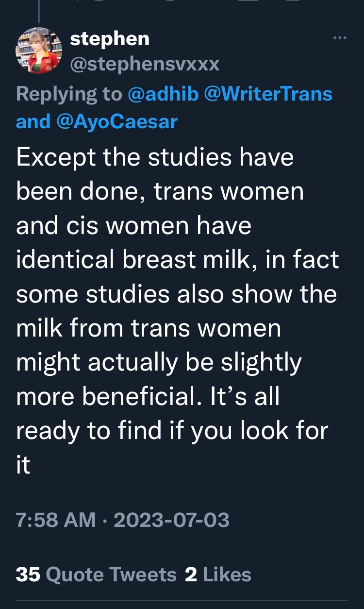Open the @AyoCaesar mention
The width and height of the screenshot is (364, 609).
click(117, 121)
